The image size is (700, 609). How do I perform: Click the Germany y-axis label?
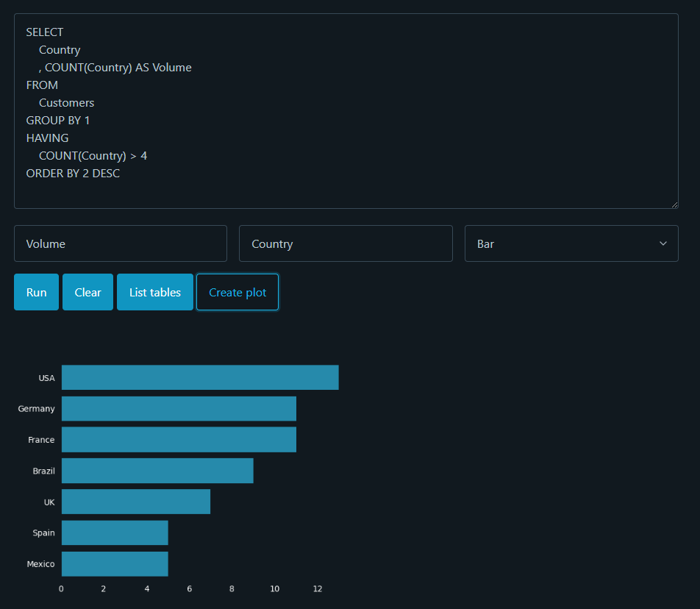[x=36, y=409]
